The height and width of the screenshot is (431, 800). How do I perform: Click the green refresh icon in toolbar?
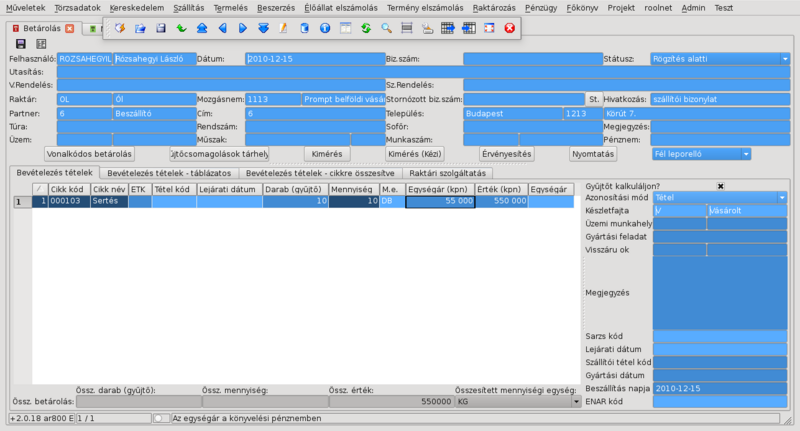pyautogui.click(x=366, y=27)
